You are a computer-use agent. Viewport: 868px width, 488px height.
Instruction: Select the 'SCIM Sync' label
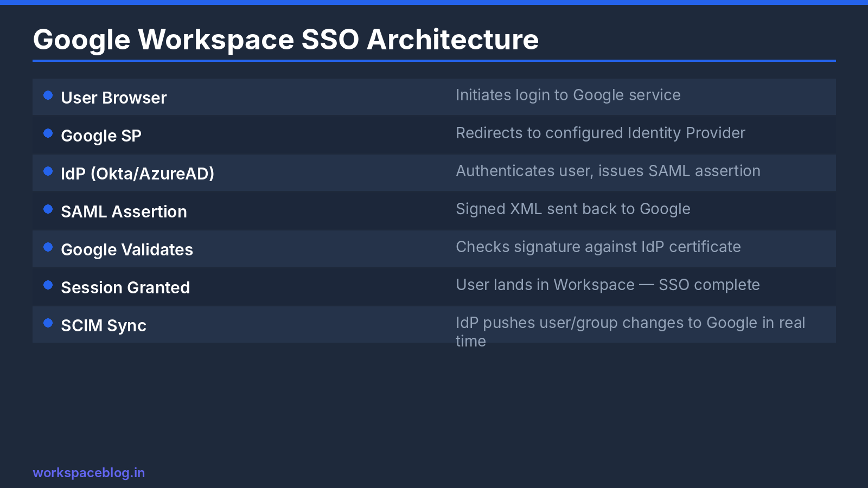pyautogui.click(x=104, y=325)
